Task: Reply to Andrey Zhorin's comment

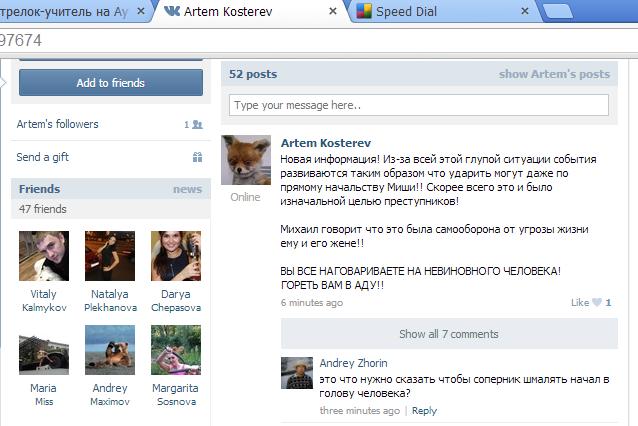Action: pyautogui.click(x=424, y=410)
